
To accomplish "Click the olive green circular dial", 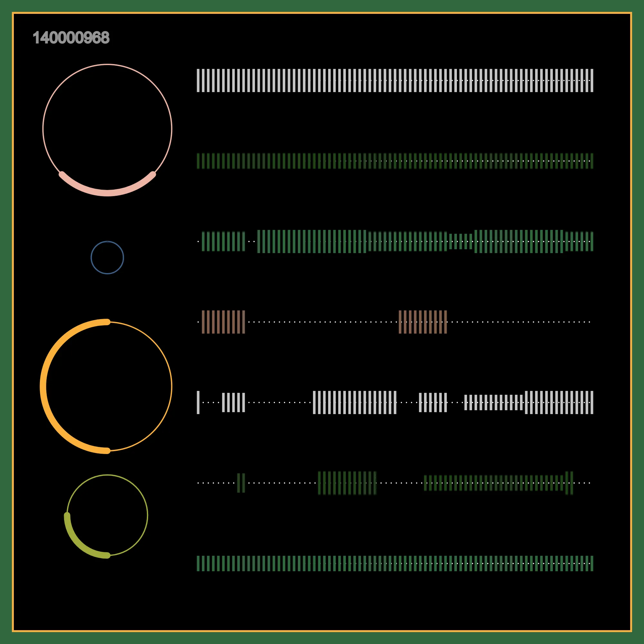I will point(106,516).
